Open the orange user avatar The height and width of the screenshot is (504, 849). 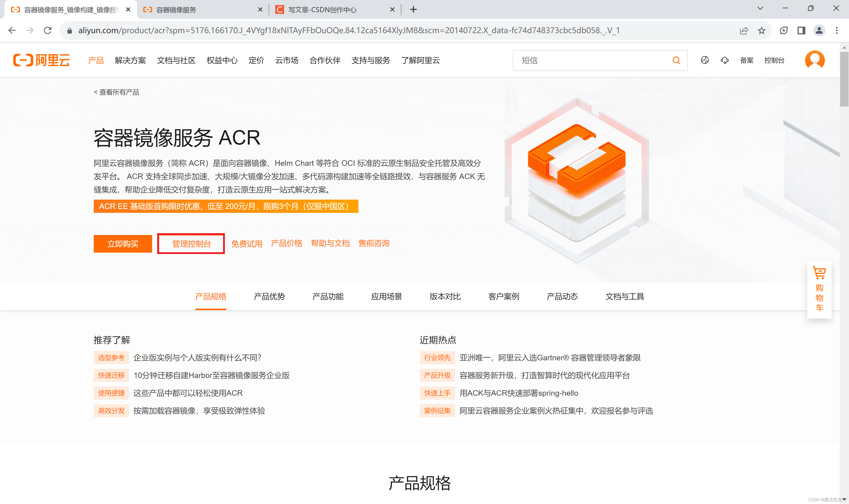click(x=814, y=60)
